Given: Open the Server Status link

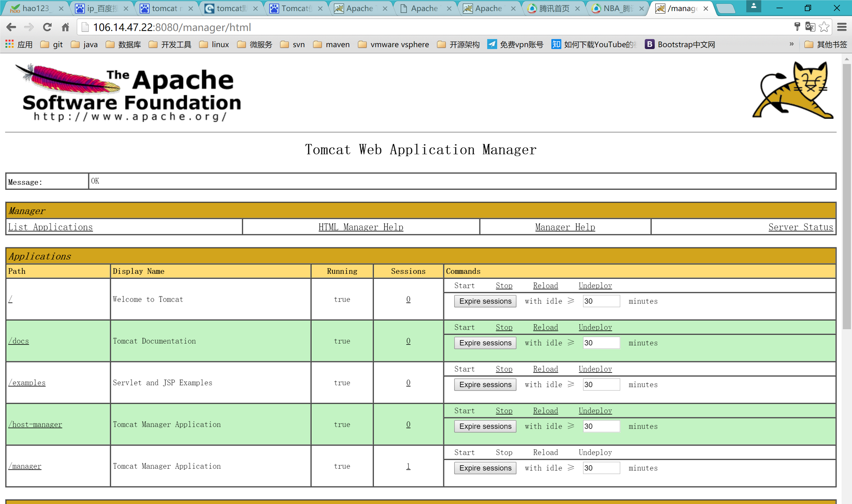Looking at the screenshot, I should 801,227.
